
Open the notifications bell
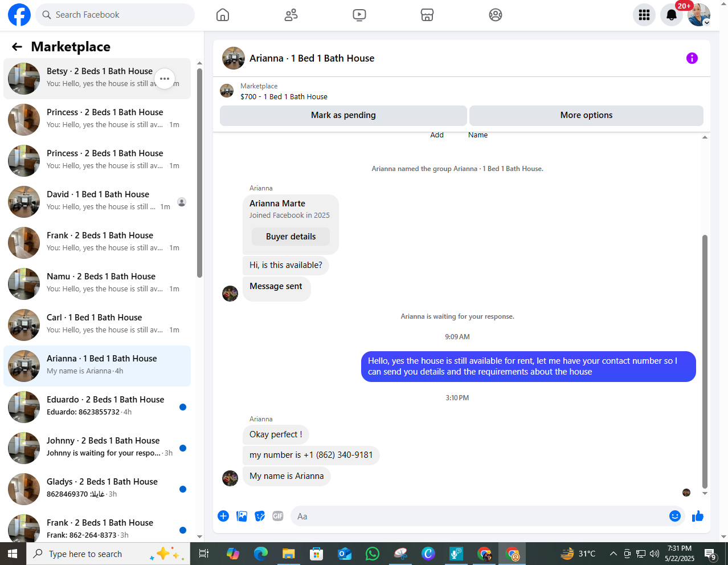point(672,15)
